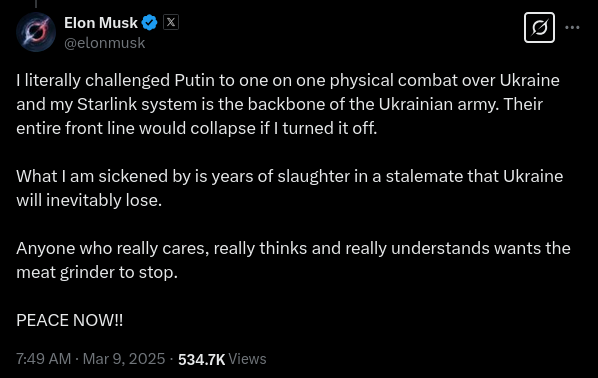Screen dimensions: 598x378
Task: Open the three-dot more options menu
Action: [572, 27]
